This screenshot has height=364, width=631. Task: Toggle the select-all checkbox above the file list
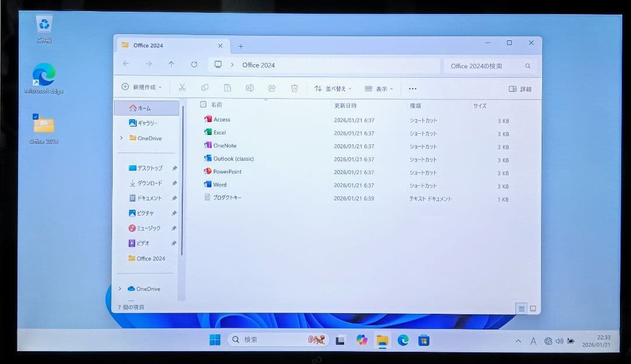203,104
